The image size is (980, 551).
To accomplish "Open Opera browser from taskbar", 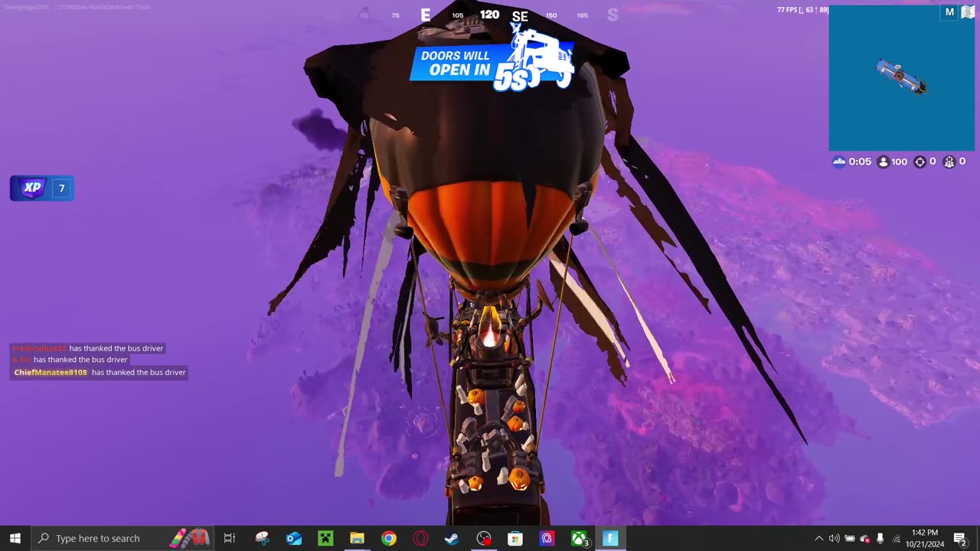I will pos(420,538).
